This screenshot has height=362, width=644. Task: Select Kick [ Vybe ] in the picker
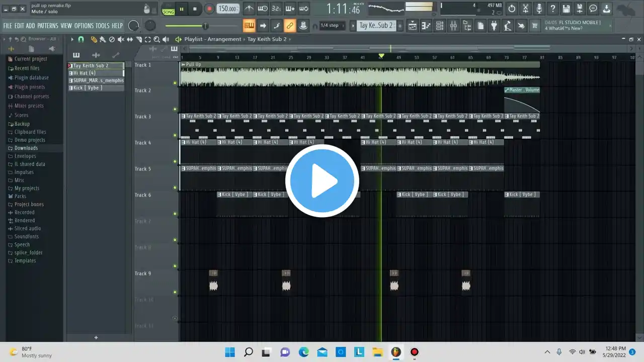coord(96,88)
